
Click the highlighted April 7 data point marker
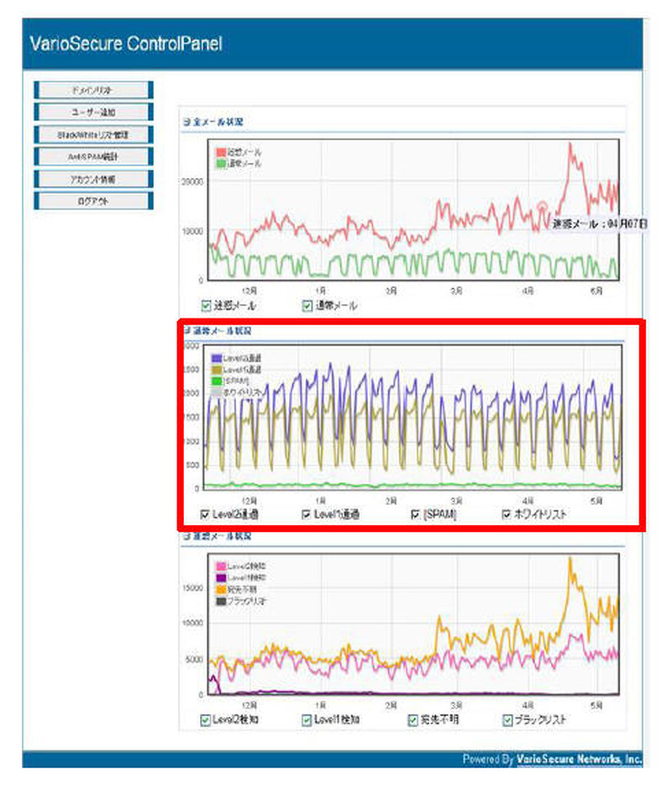click(x=543, y=205)
